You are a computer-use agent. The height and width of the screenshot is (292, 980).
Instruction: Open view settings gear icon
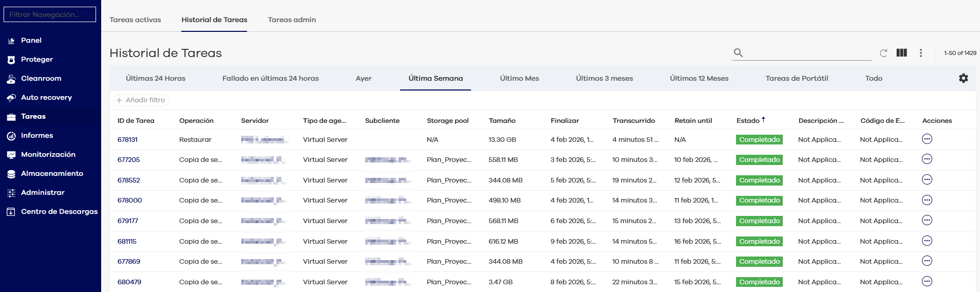click(964, 78)
